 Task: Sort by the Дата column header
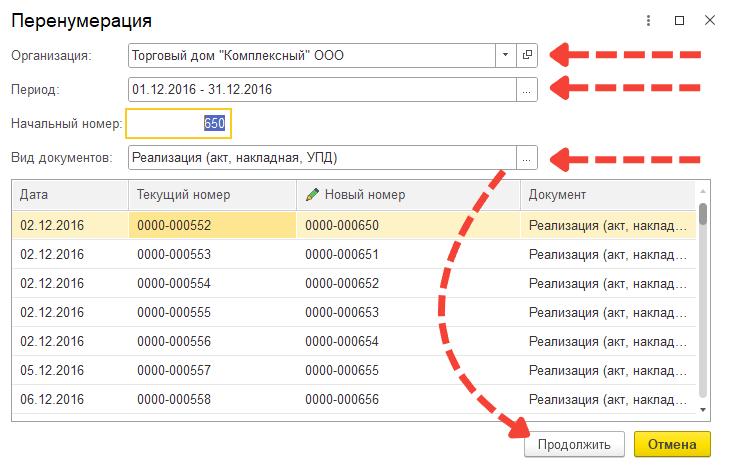tap(70, 195)
